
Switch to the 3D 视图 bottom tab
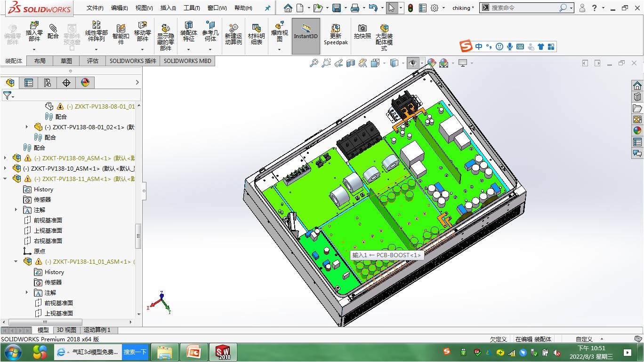pos(66,330)
